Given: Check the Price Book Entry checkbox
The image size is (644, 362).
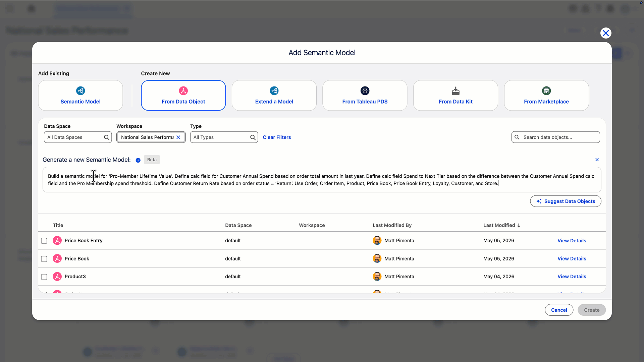Looking at the screenshot, I should tap(44, 241).
